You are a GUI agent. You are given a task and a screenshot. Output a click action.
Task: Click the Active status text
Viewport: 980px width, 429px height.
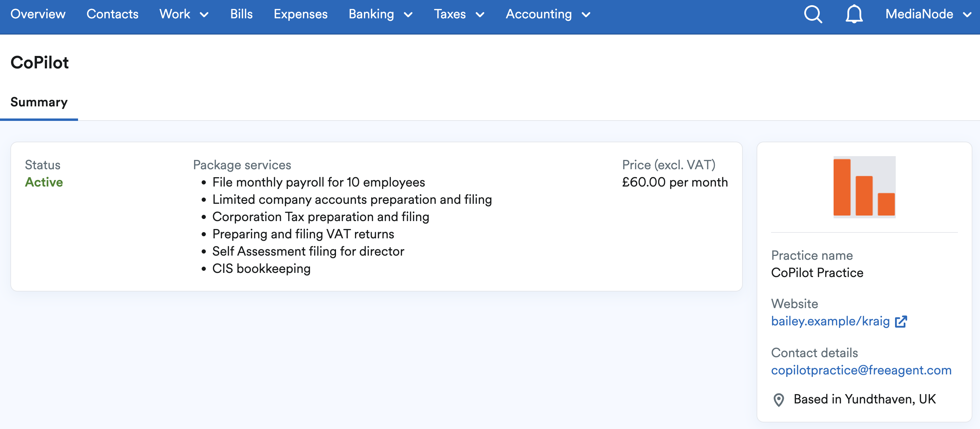click(x=44, y=182)
